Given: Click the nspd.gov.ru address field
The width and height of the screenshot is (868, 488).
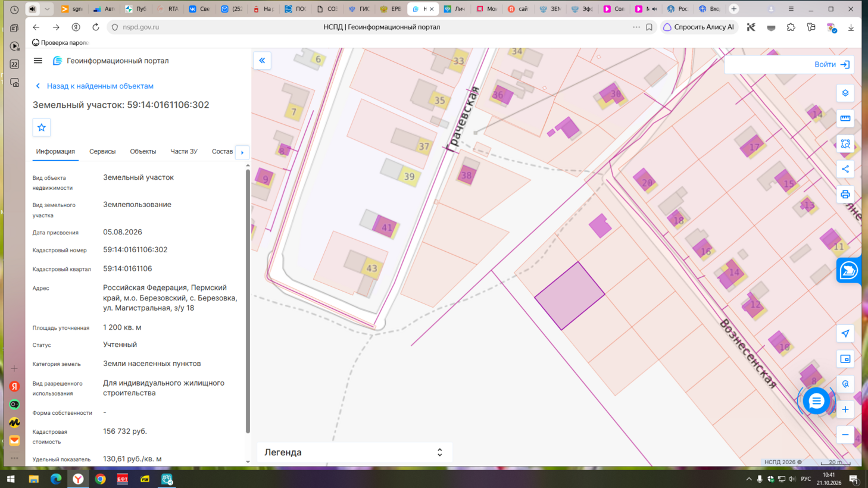Looking at the screenshot, I should 140,27.
